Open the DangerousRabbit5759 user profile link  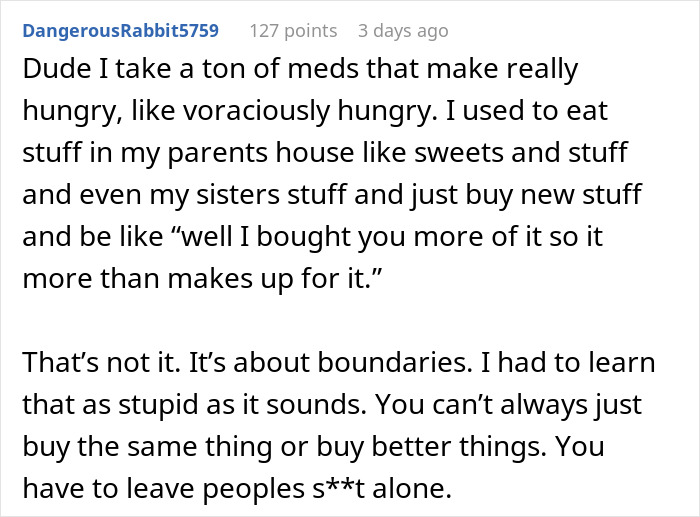120,31
